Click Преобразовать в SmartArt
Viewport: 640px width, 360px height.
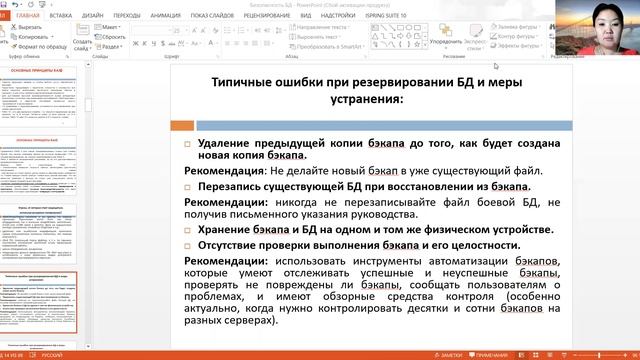point(326,47)
